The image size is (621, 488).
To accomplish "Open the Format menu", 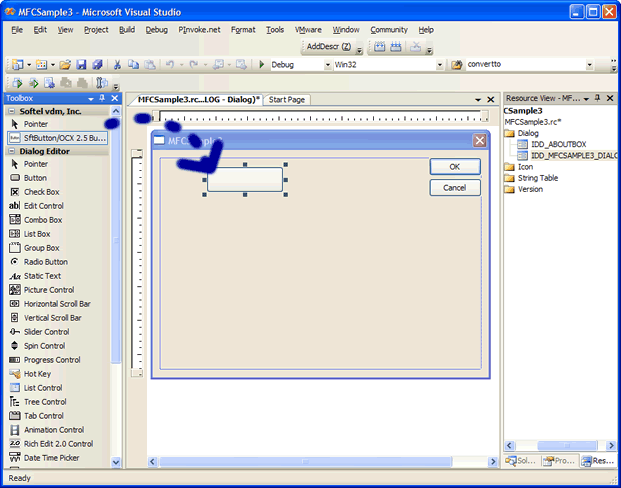I will (x=243, y=30).
